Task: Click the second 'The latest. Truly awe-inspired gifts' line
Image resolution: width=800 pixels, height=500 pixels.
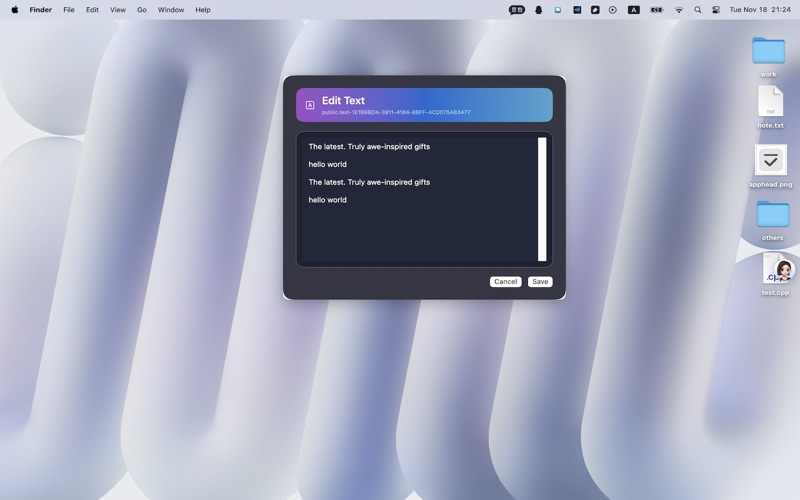Action: [x=369, y=182]
